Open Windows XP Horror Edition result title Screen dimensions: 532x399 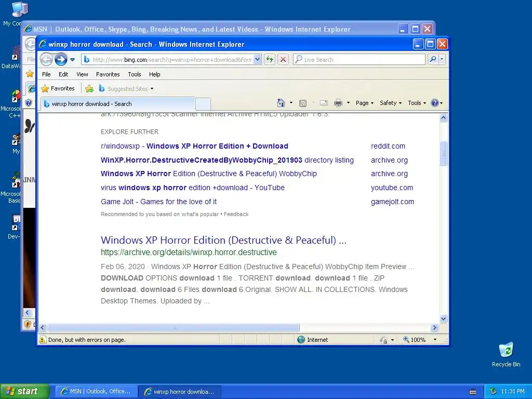[x=223, y=240]
